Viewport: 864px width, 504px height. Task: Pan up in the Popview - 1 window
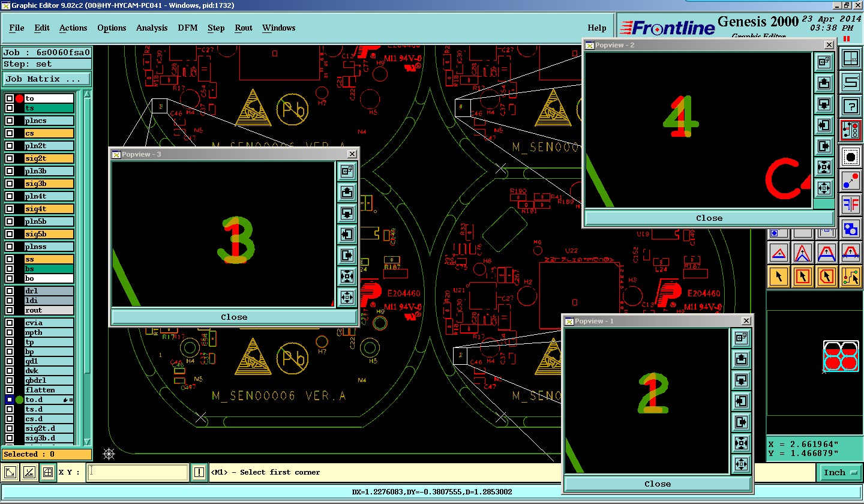point(741,359)
